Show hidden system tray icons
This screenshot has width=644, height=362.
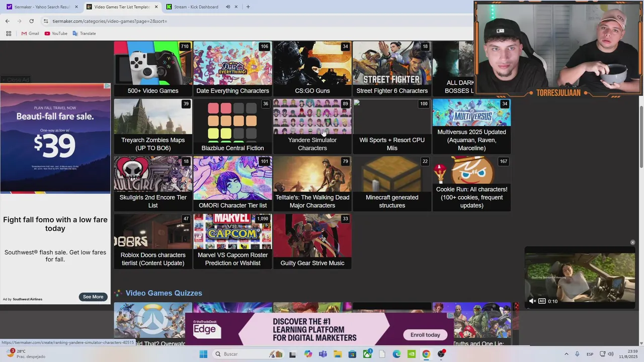click(x=566, y=354)
